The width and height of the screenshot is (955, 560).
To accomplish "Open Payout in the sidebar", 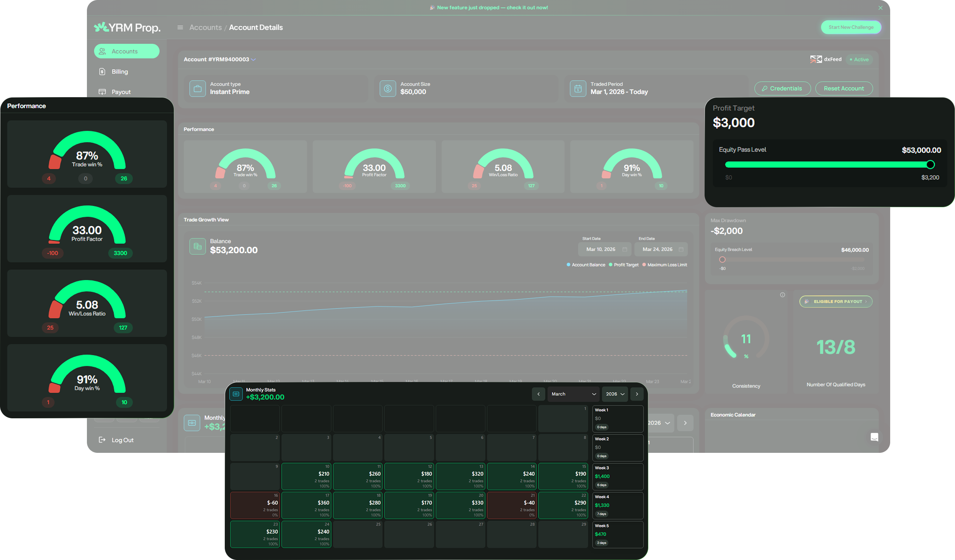I will click(121, 91).
